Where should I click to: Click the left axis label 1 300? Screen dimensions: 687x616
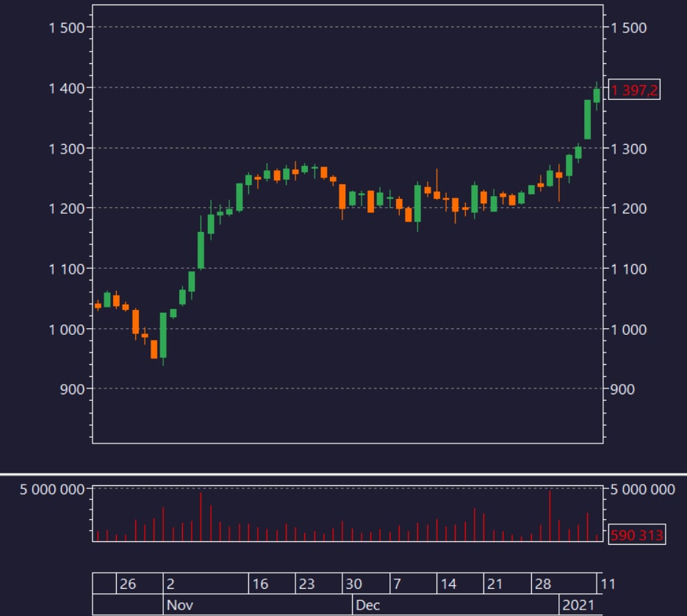click(67, 149)
